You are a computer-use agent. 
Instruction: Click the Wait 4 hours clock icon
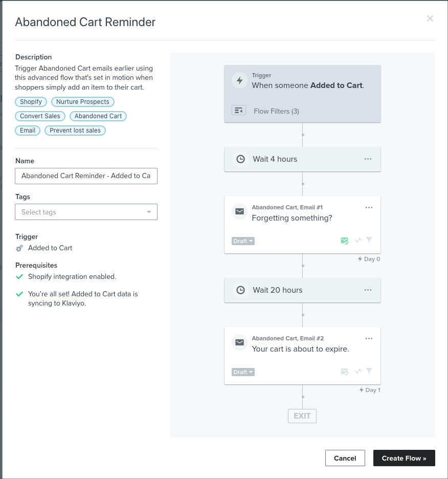241,159
